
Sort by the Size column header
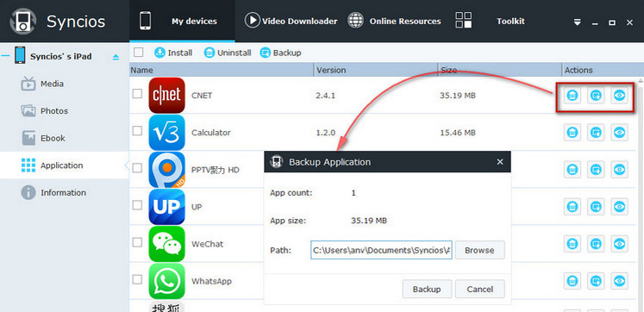point(500,70)
